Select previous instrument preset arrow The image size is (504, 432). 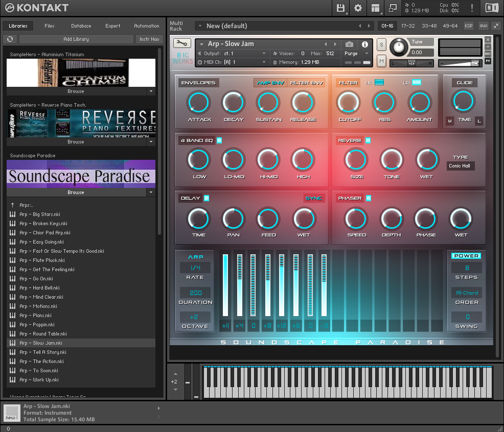coord(326,44)
